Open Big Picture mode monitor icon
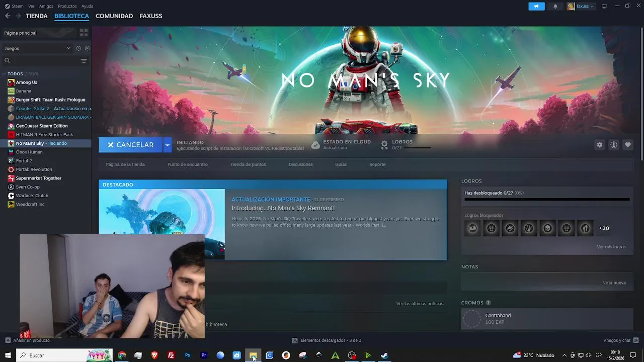The width and height of the screenshot is (644, 362). (604, 6)
